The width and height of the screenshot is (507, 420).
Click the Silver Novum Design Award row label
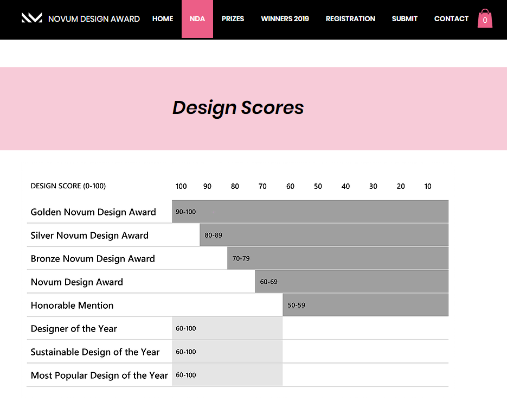(89, 236)
